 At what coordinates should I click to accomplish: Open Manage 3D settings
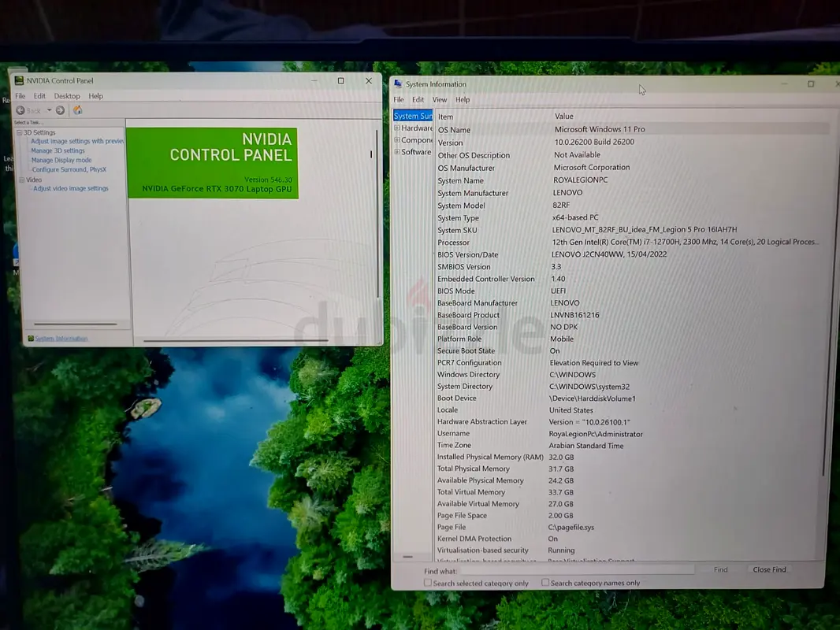tap(58, 151)
